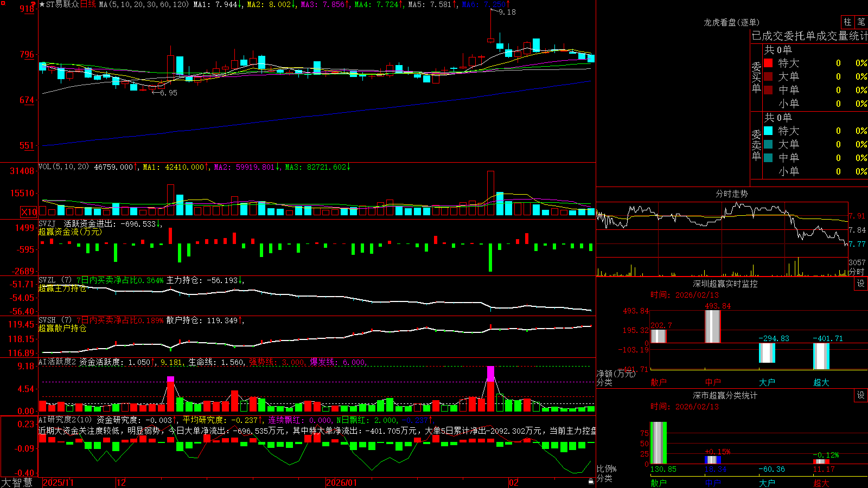Click the cyan 特大 swatch under 委卖单
This screenshot has width=868, height=488.
point(768,131)
